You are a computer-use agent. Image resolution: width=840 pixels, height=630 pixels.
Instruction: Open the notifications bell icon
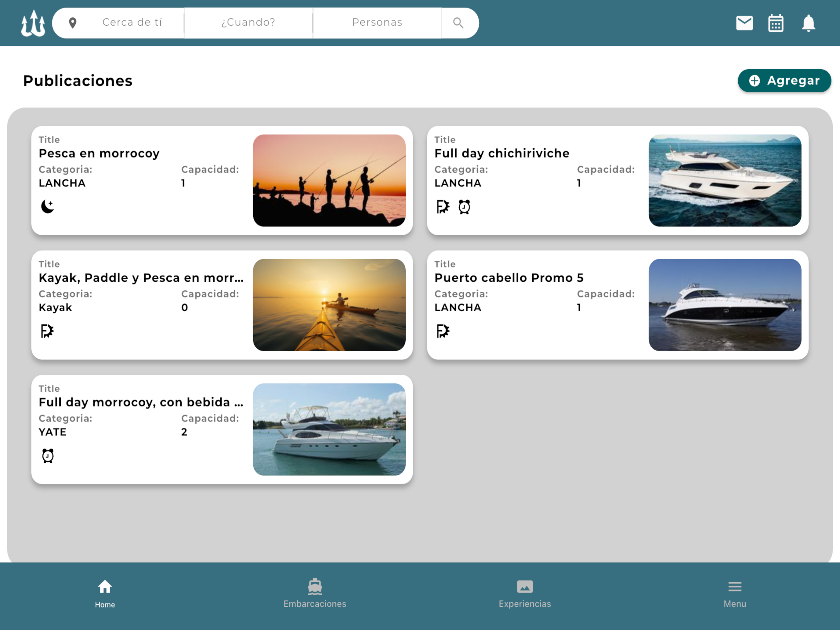point(809,23)
